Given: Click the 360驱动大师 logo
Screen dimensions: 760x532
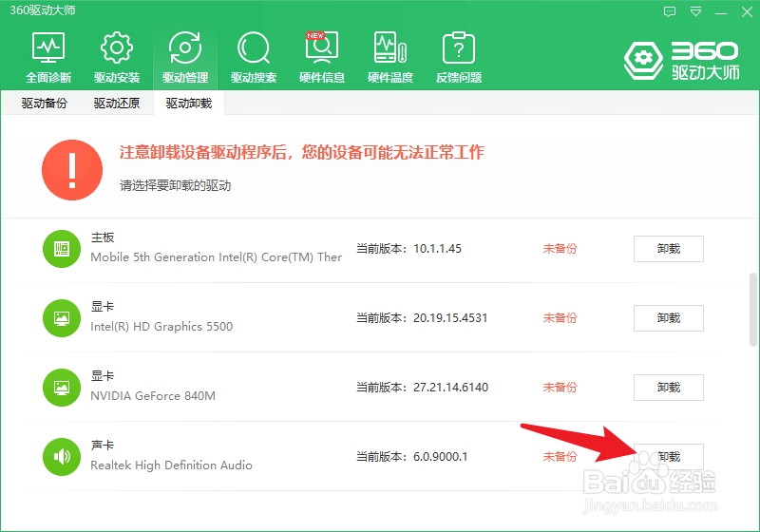Looking at the screenshot, I should click(x=682, y=61).
